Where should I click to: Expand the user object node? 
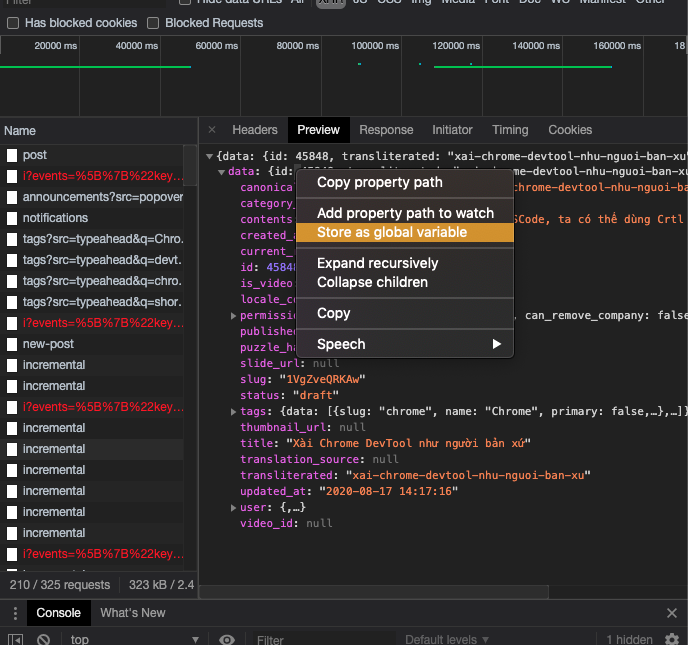coord(233,508)
